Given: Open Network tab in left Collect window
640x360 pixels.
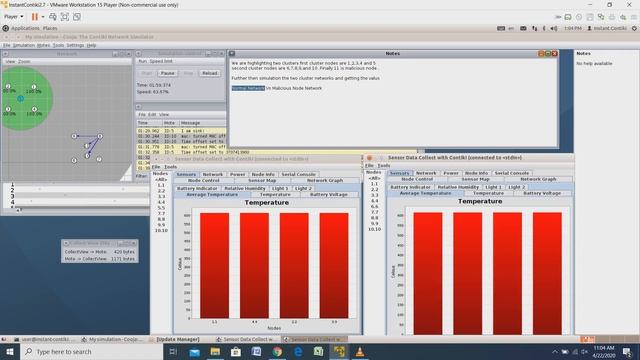Looking at the screenshot, I should pos(213,174).
